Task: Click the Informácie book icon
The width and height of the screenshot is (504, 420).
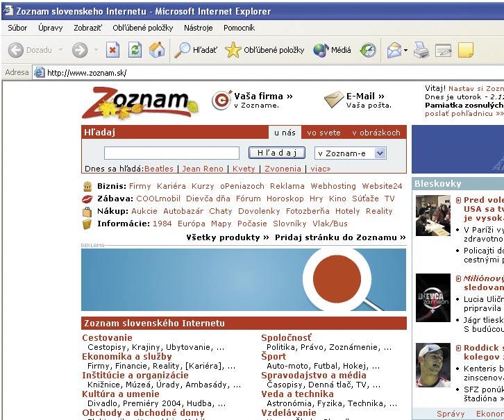Action: [87, 224]
